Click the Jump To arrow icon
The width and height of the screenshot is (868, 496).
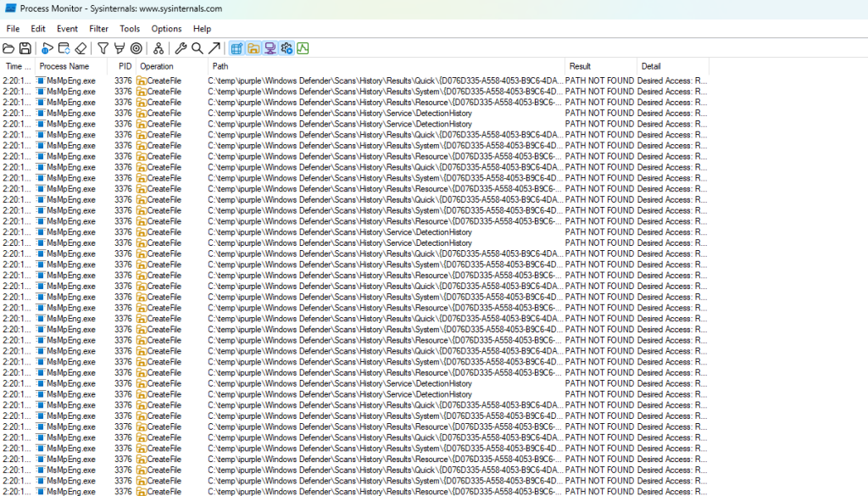[214, 48]
